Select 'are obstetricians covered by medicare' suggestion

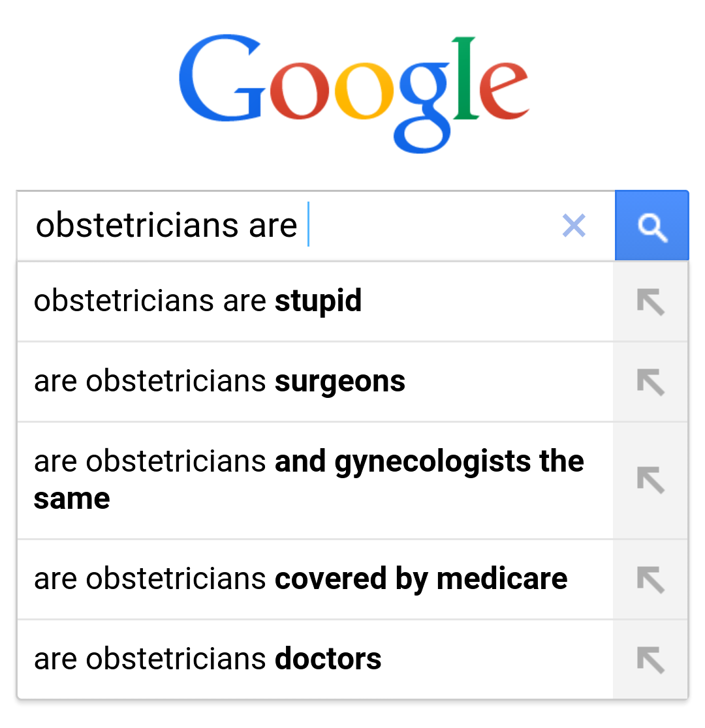(300, 579)
